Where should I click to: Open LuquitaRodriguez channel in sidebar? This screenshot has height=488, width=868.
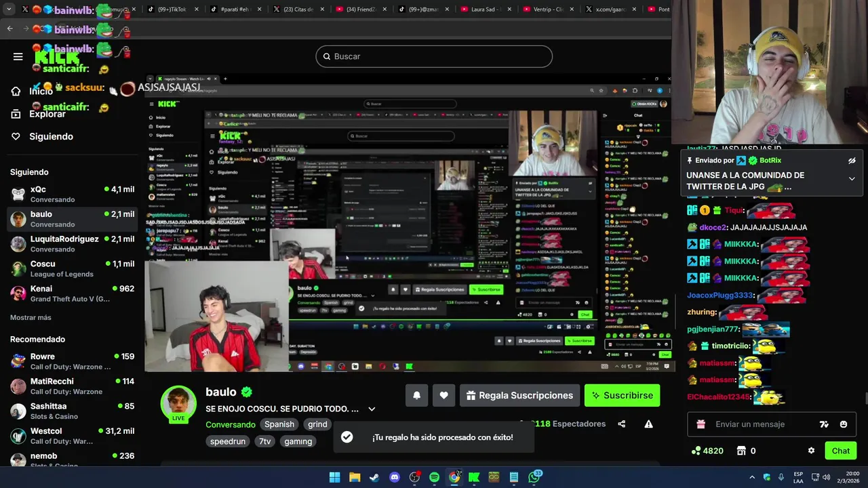coord(73,244)
